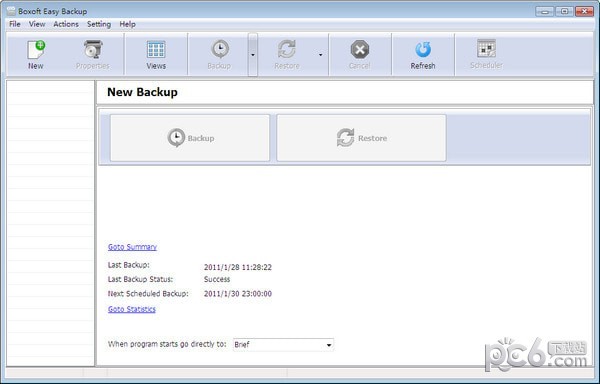Click the Views grid icon
Viewport: 600px width, 384px height.
(156, 50)
